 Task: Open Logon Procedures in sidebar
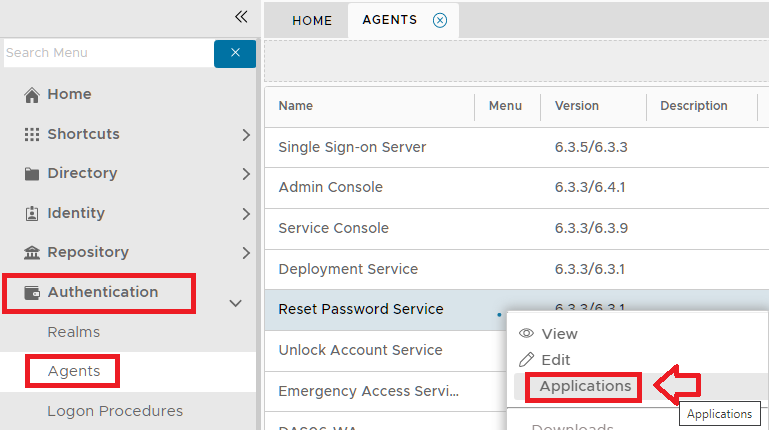pos(115,411)
